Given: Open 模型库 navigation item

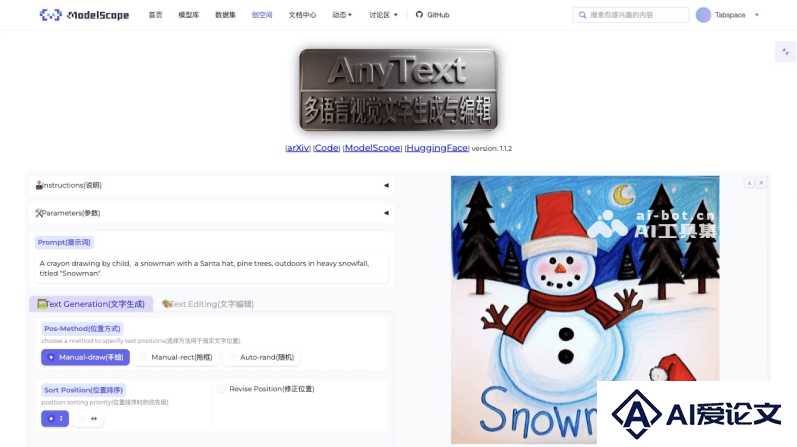Looking at the screenshot, I should click(x=189, y=15).
